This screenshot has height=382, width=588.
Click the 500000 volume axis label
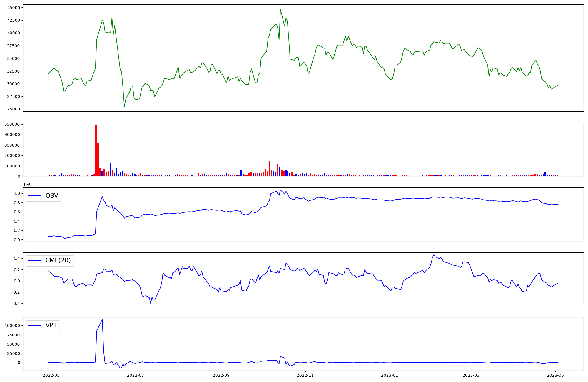pyautogui.click(x=12, y=124)
